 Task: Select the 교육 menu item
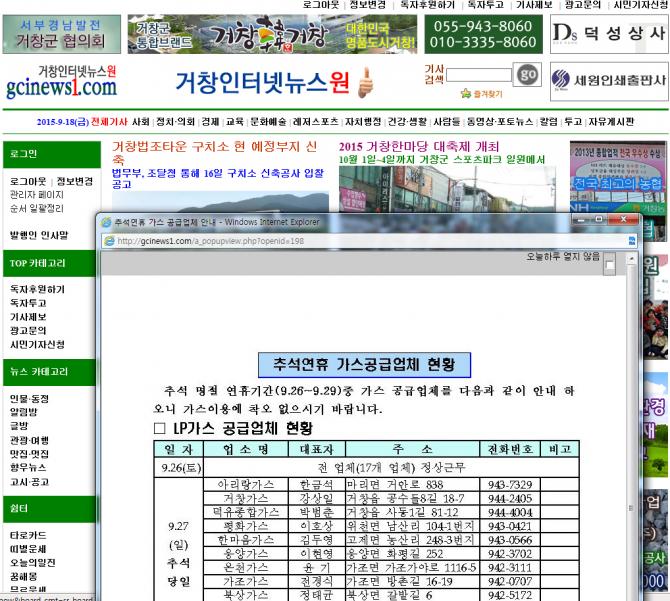pyautogui.click(x=235, y=122)
